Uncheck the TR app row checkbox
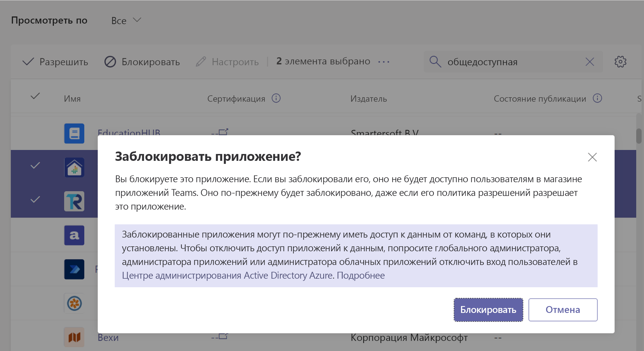Screen dimensions: 644x351 35,199
